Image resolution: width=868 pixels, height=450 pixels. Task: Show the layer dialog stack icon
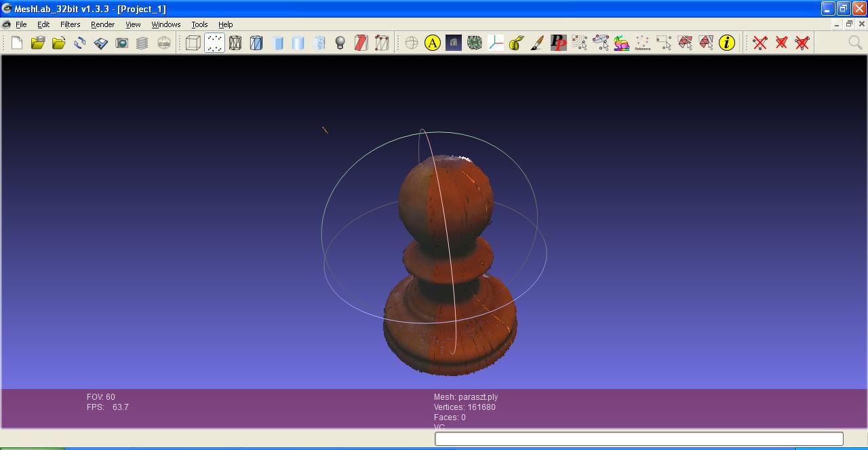pos(142,43)
